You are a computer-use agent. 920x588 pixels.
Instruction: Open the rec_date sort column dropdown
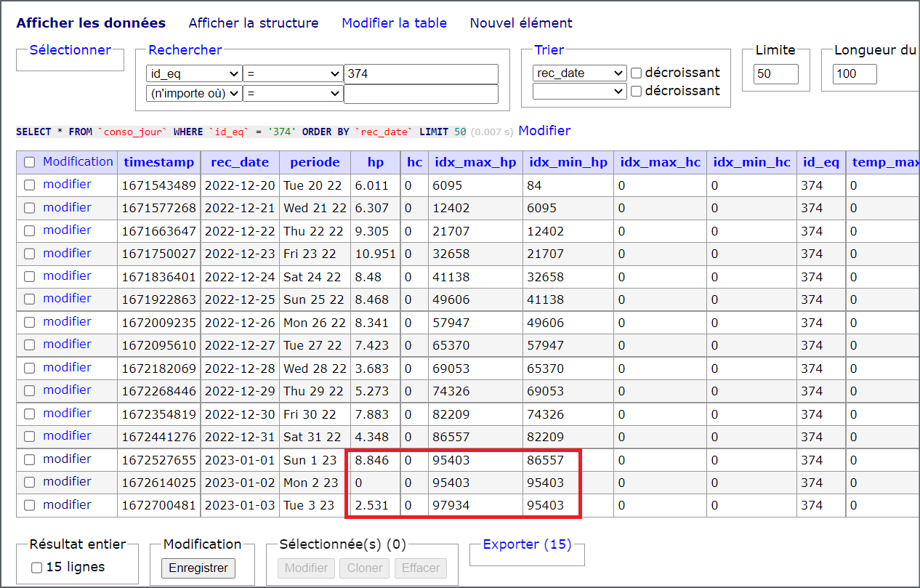pos(579,73)
